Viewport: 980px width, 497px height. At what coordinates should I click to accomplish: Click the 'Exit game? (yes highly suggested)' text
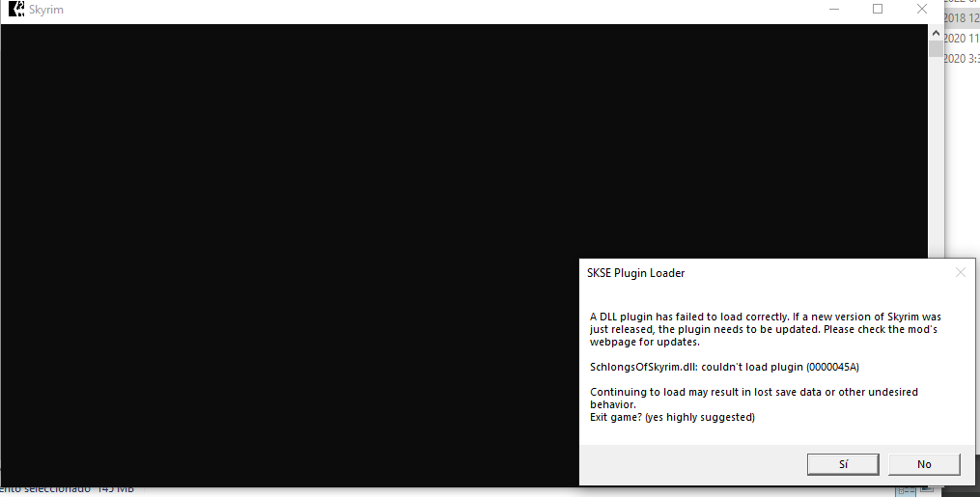(x=673, y=417)
